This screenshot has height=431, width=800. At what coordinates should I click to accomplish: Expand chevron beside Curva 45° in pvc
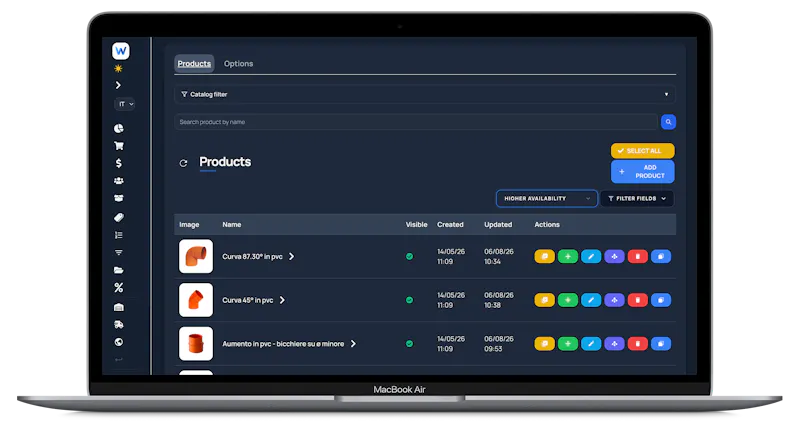click(282, 300)
